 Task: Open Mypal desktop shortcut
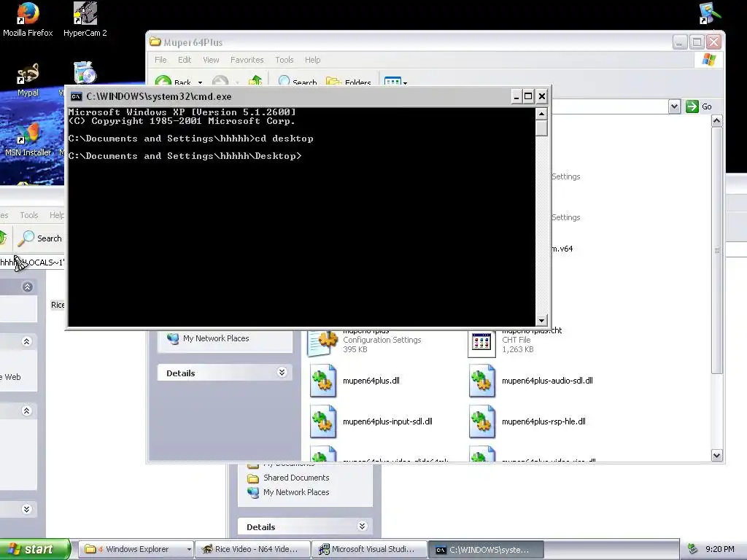[28, 79]
